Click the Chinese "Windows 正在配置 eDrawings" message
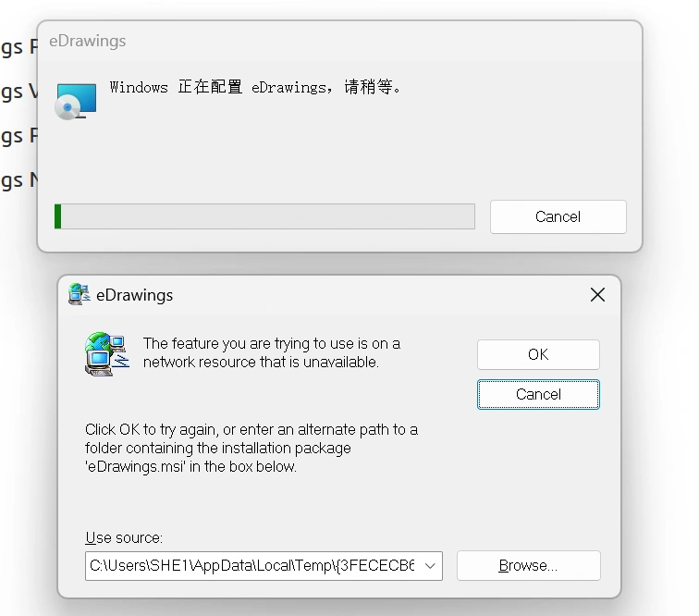The width and height of the screenshot is (699, 616). click(256, 87)
